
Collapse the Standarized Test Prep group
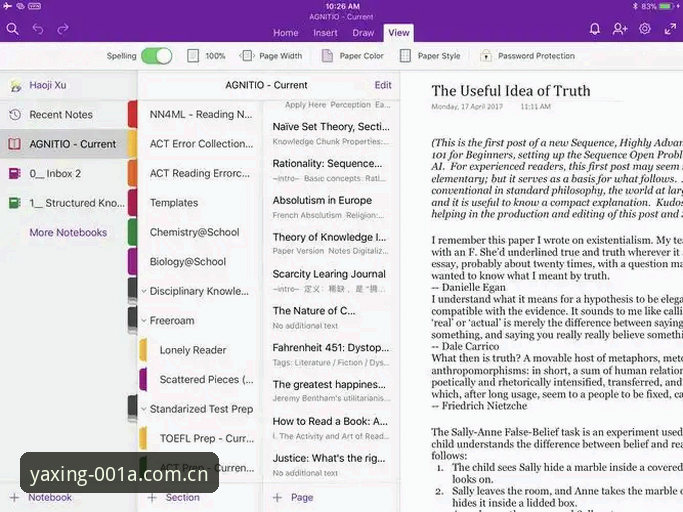[x=144, y=409]
